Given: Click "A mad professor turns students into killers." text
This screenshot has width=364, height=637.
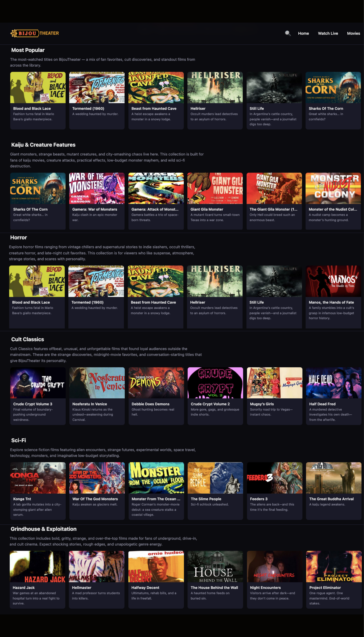Looking at the screenshot, I should click(x=96, y=595).
